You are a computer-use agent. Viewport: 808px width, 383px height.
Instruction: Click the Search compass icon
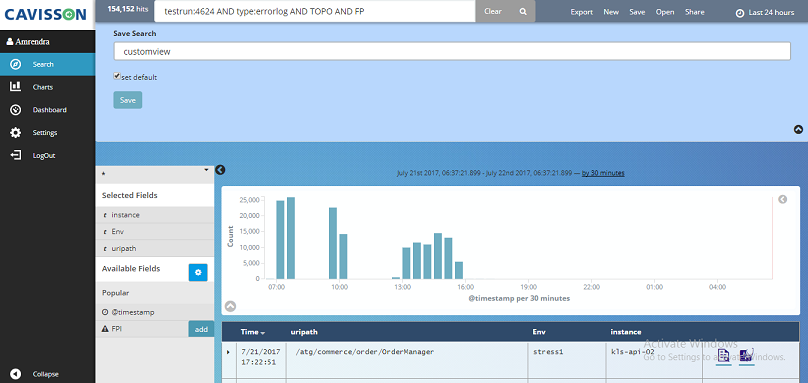click(16, 64)
